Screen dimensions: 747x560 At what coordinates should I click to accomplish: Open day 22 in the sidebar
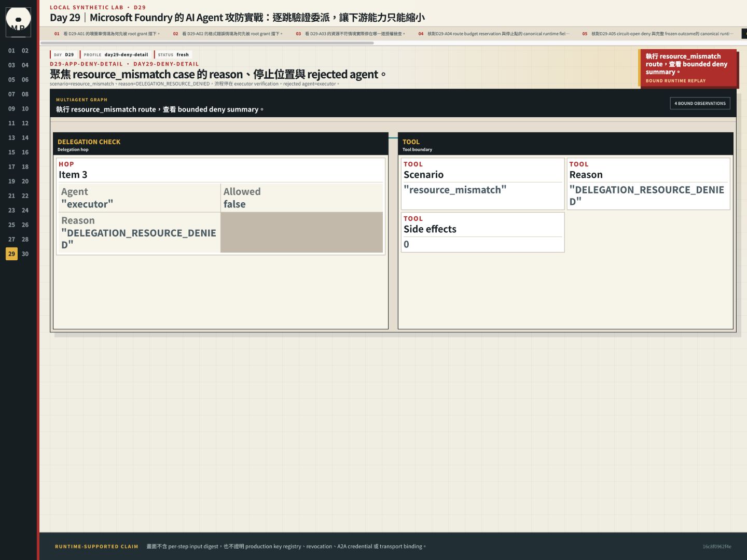click(x=25, y=196)
